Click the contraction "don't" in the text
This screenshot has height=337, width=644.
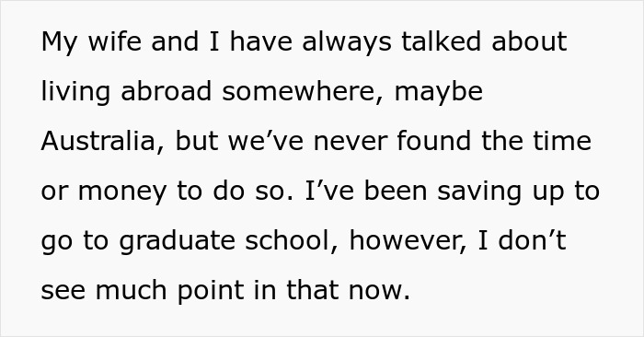pos(533,241)
